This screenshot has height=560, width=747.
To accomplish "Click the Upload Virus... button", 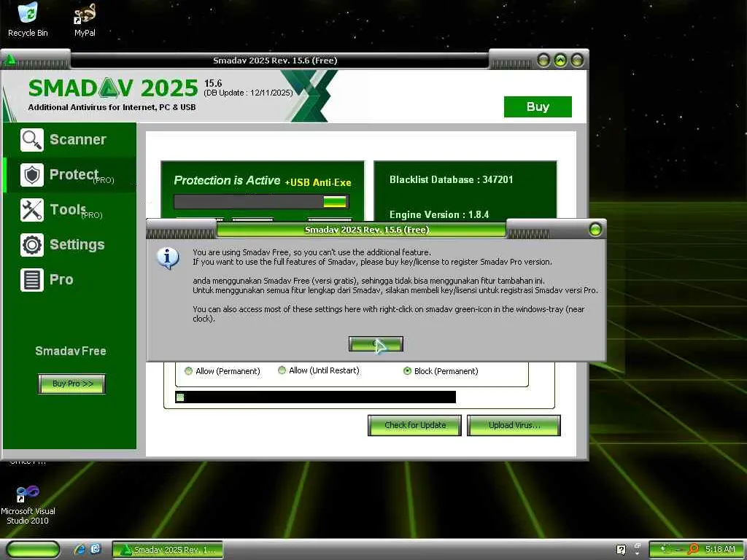I will (514, 425).
